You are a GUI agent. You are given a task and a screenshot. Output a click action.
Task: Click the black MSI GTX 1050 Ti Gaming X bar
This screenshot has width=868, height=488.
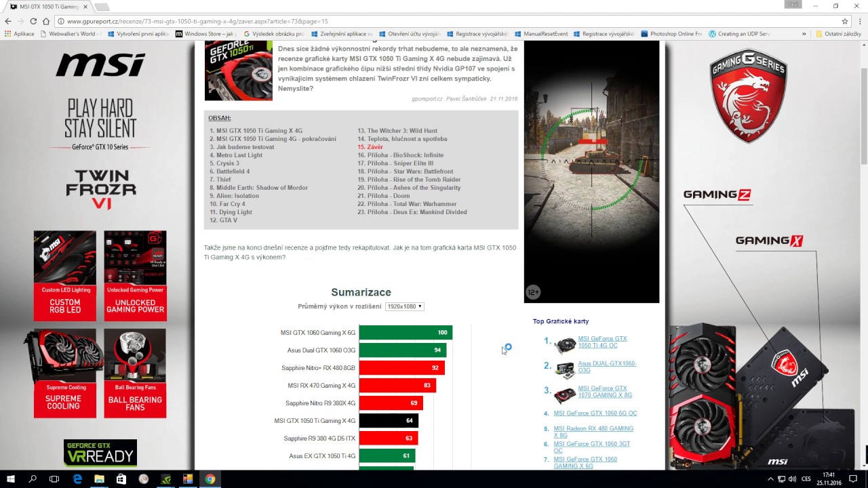click(x=389, y=421)
